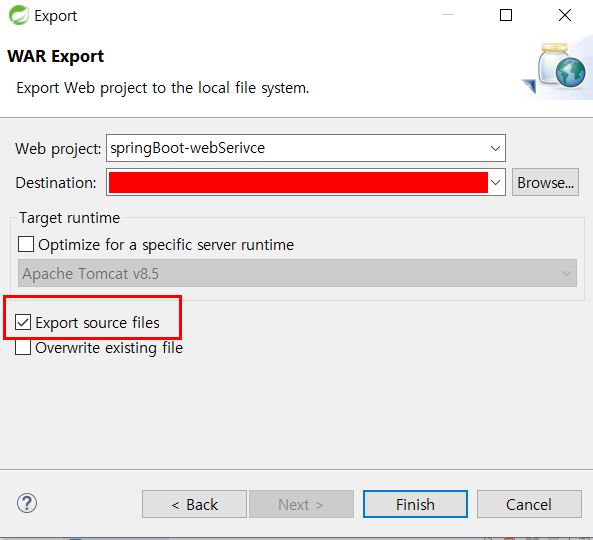Click the 'Destination:' label
Image resolution: width=593 pixels, height=540 pixels.
click(56, 183)
